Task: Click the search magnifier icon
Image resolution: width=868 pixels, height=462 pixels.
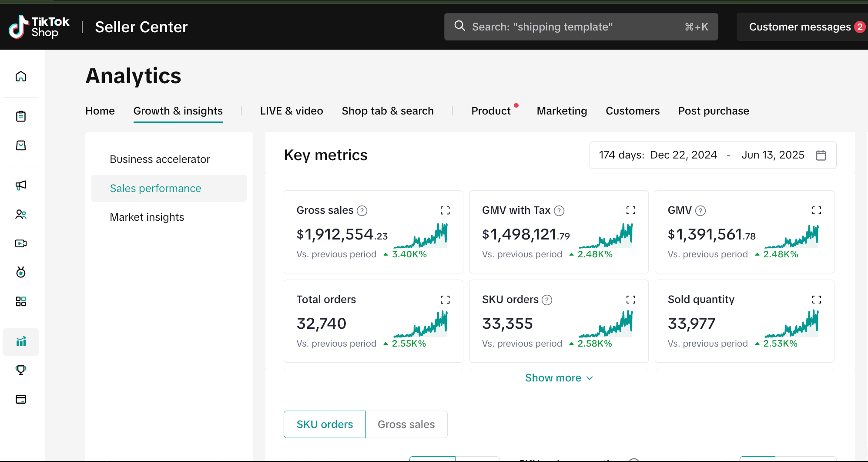Action: (x=459, y=26)
